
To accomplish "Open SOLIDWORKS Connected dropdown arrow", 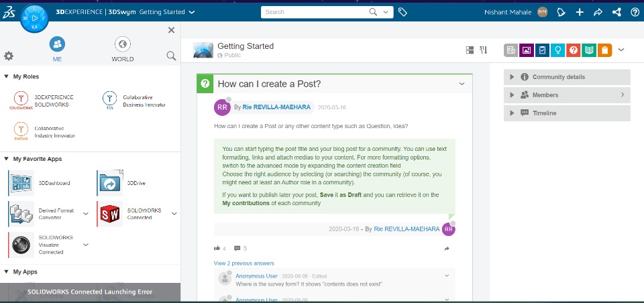I will pyautogui.click(x=174, y=213).
